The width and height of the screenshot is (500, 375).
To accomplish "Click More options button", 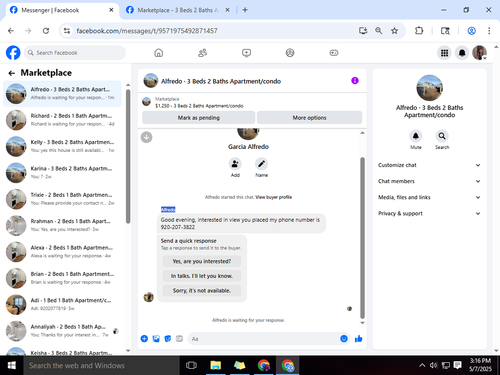I will (x=309, y=118).
